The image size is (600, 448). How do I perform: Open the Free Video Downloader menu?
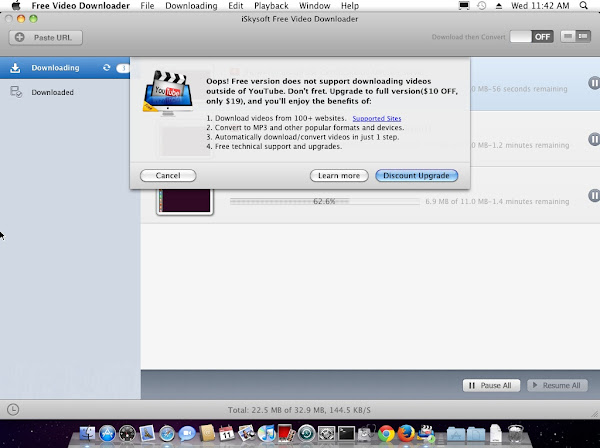[x=81, y=6]
